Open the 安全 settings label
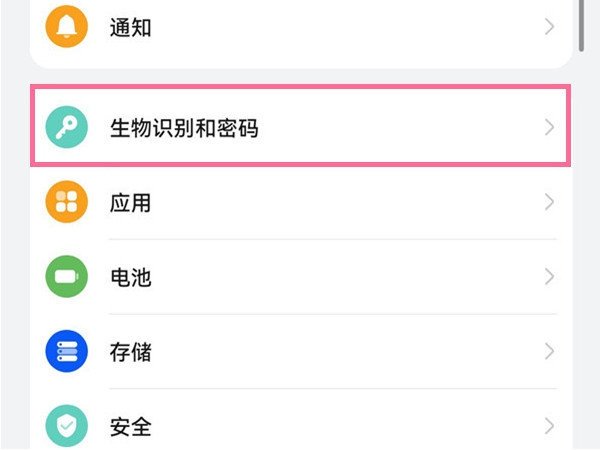 130,427
